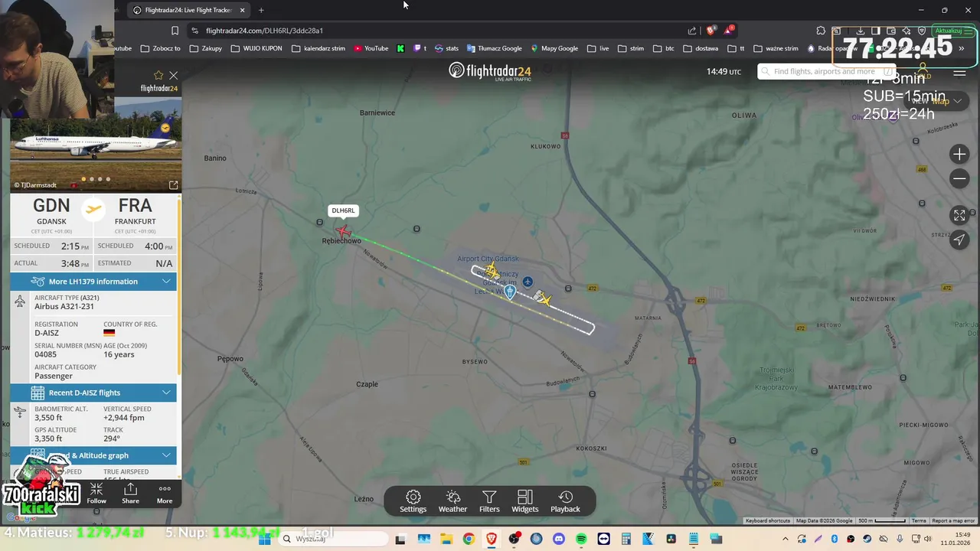Switch to Flightradar24 browser tab
The image size is (980, 551).
[188, 10]
